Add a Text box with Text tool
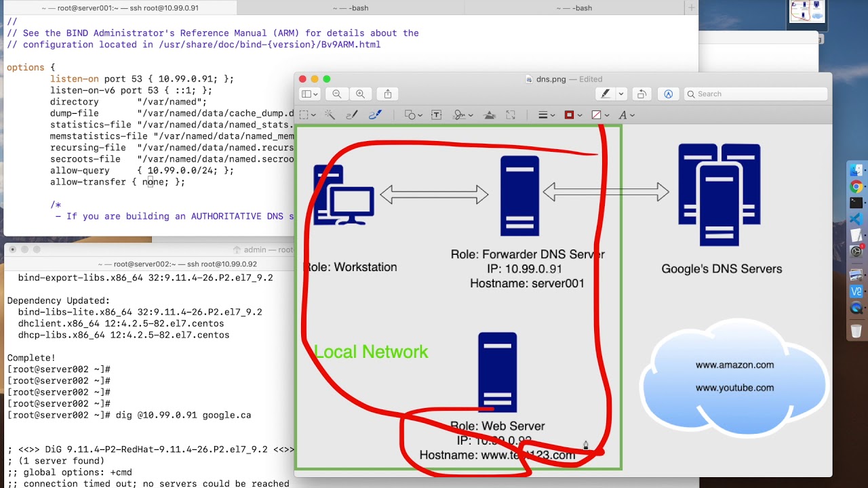 pyautogui.click(x=436, y=115)
